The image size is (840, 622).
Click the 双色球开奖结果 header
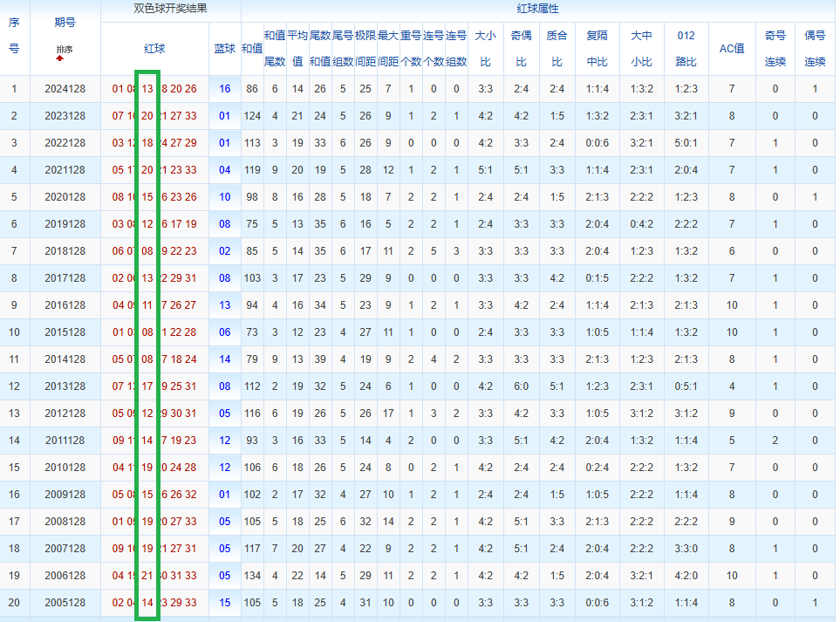click(170, 9)
